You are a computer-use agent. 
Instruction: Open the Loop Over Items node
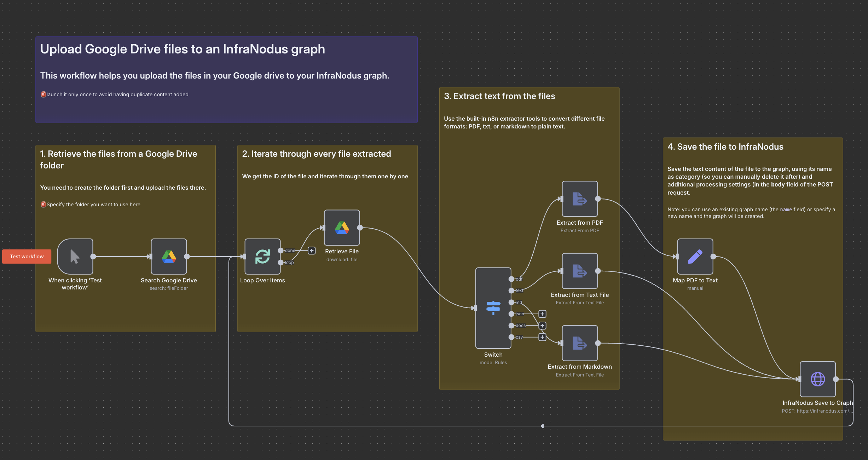click(262, 257)
